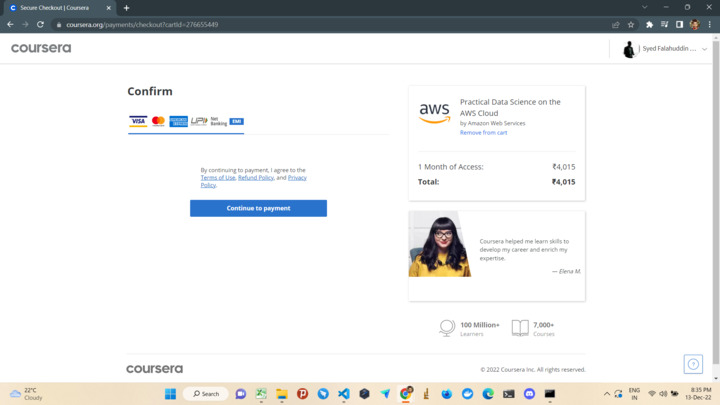Open the Chrome side panel

pyautogui.click(x=679, y=25)
